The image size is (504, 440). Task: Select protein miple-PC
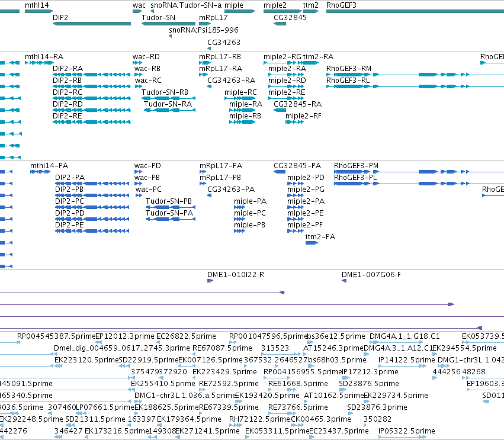(x=239, y=219)
